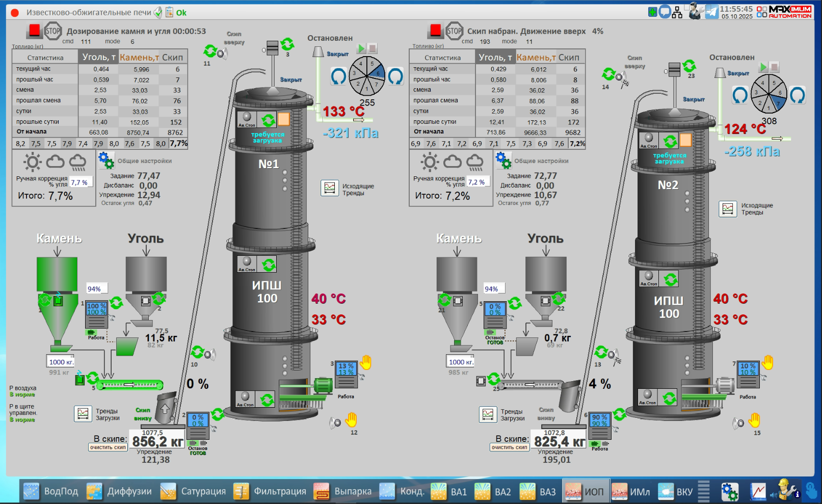Click очистить скип button for kiln №2
The image size is (822, 504).
510,447
